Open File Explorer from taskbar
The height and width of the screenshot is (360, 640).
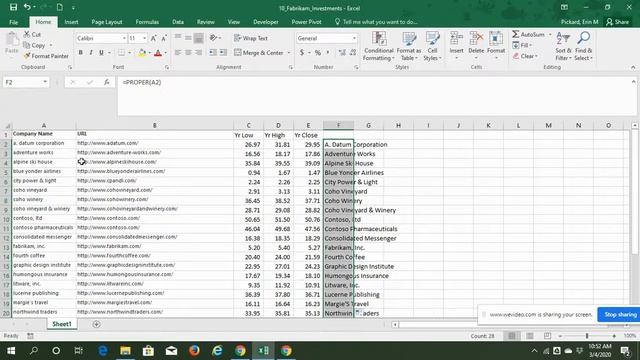pyautogui.click(x=125, y=351)
